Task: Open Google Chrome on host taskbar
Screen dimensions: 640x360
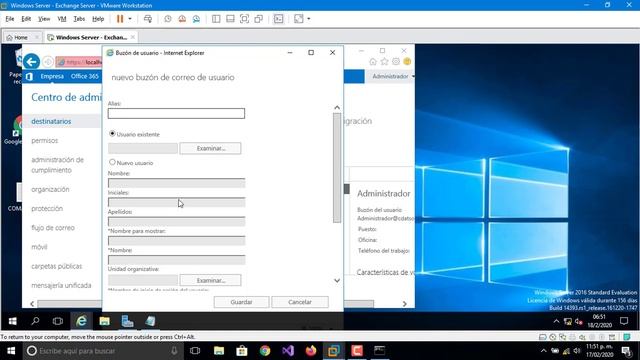Action: coord(265,351)
